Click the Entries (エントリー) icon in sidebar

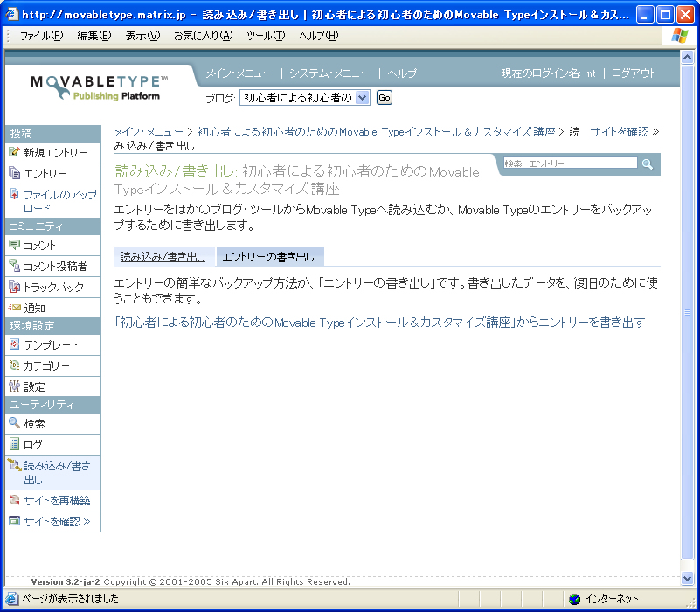14,173
